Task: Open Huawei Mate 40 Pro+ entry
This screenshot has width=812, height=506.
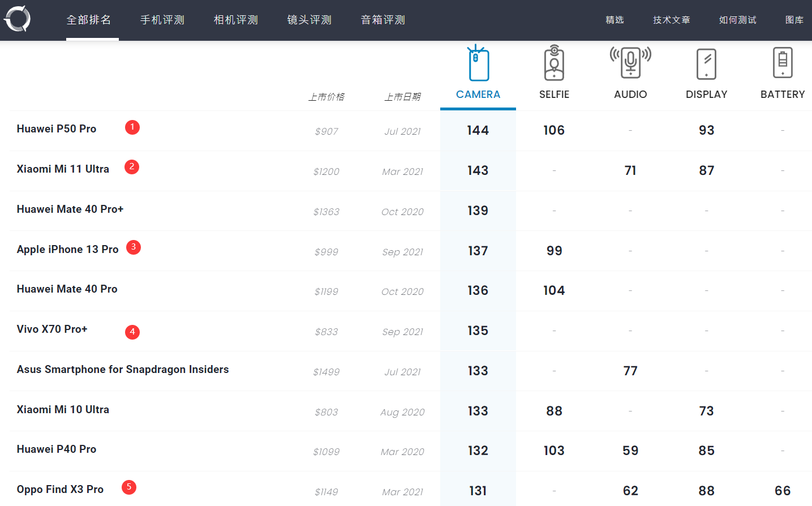Action: pos(70,209)
